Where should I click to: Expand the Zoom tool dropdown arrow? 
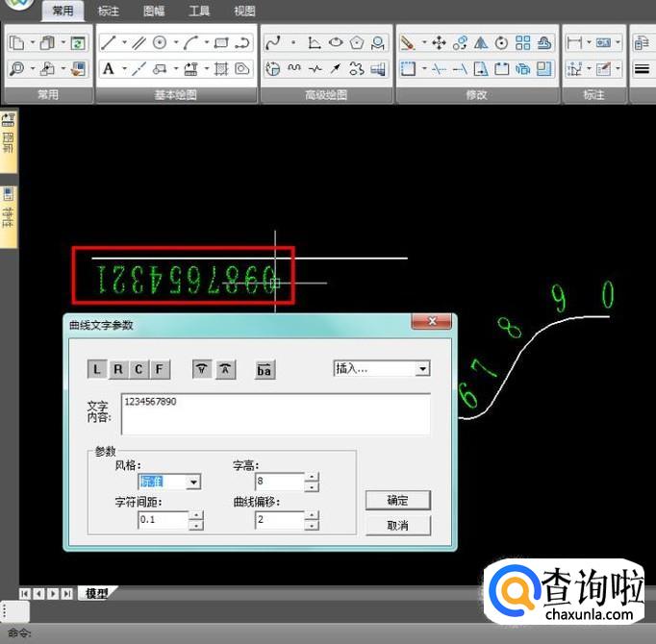[x=32, y=68]
